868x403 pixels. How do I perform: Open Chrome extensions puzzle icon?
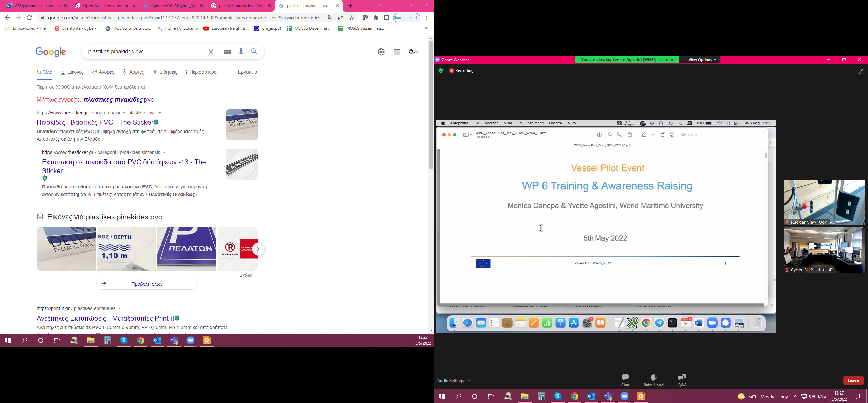[376, 18]
